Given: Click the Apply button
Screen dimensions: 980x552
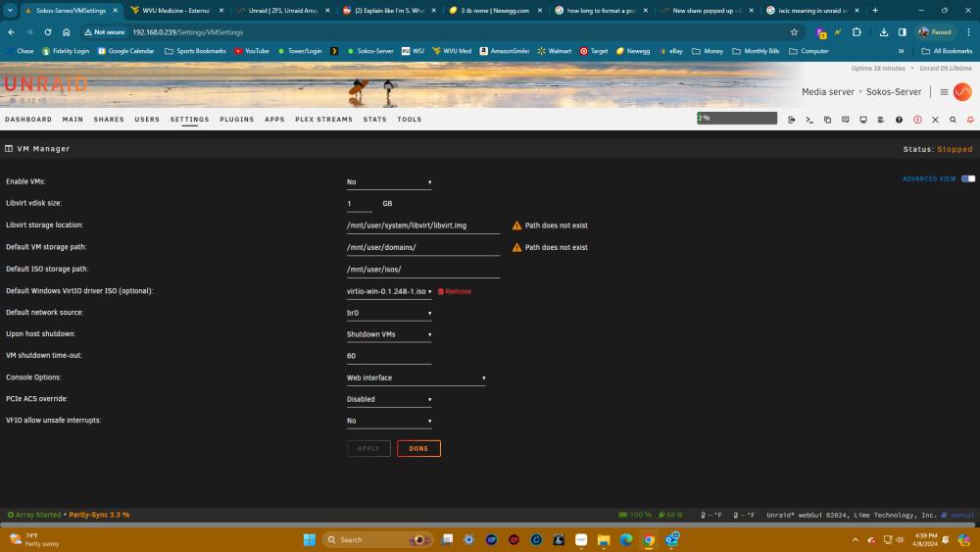Looking at the screenshot, I should 368,448.
